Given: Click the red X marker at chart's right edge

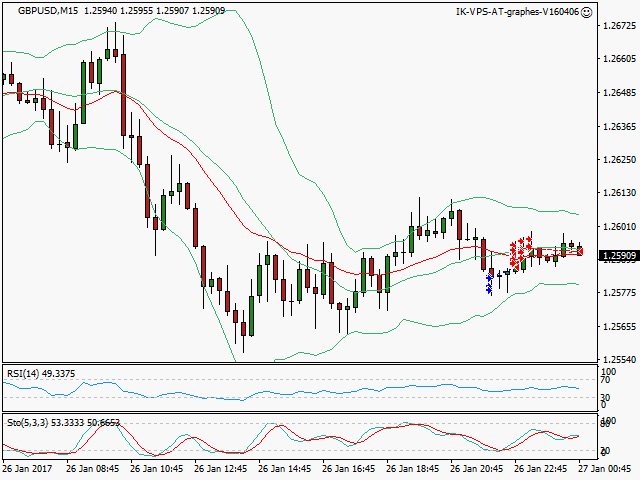Looking at the screenshot, I should tap(579, 250).
